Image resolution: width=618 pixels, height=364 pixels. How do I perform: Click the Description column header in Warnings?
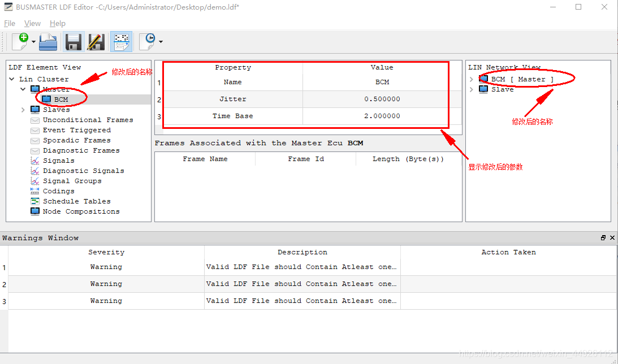[302, 253]
